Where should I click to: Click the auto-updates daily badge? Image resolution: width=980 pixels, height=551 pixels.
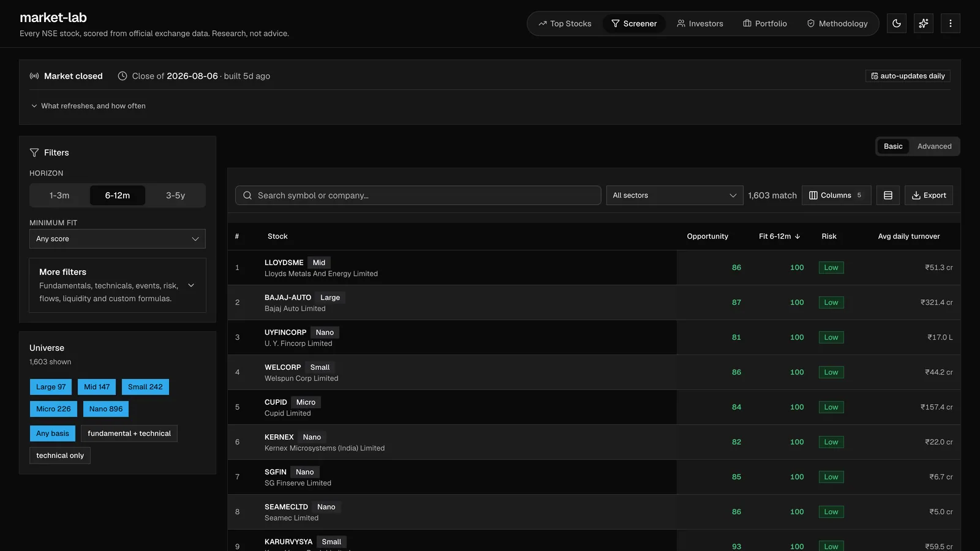[908, 76]
